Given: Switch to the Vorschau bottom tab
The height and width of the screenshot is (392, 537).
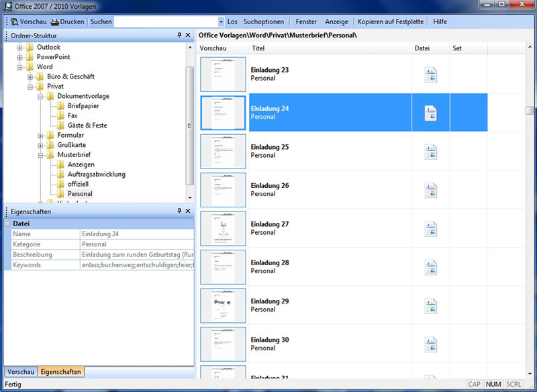Looking at the screenshot, I should [21, 372].
